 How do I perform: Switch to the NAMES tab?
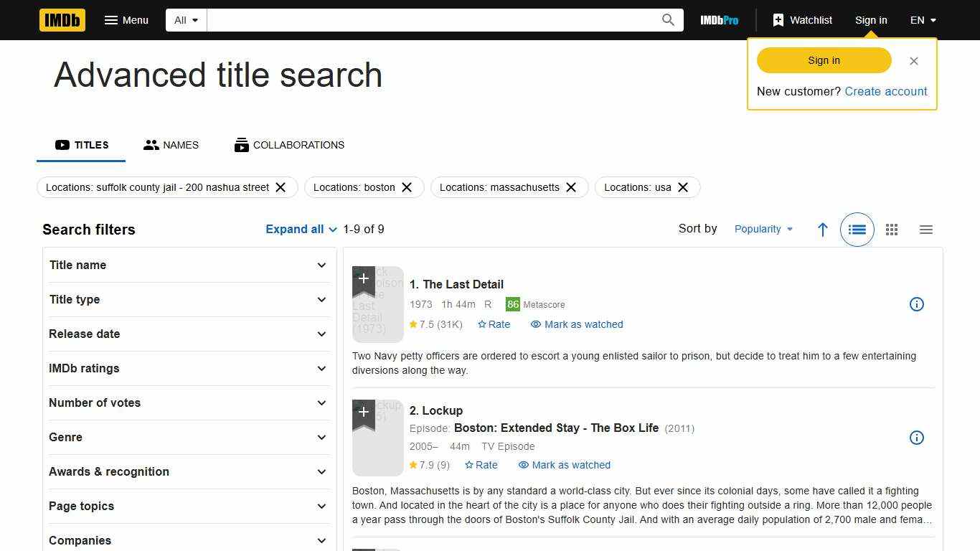click(171, 145)
